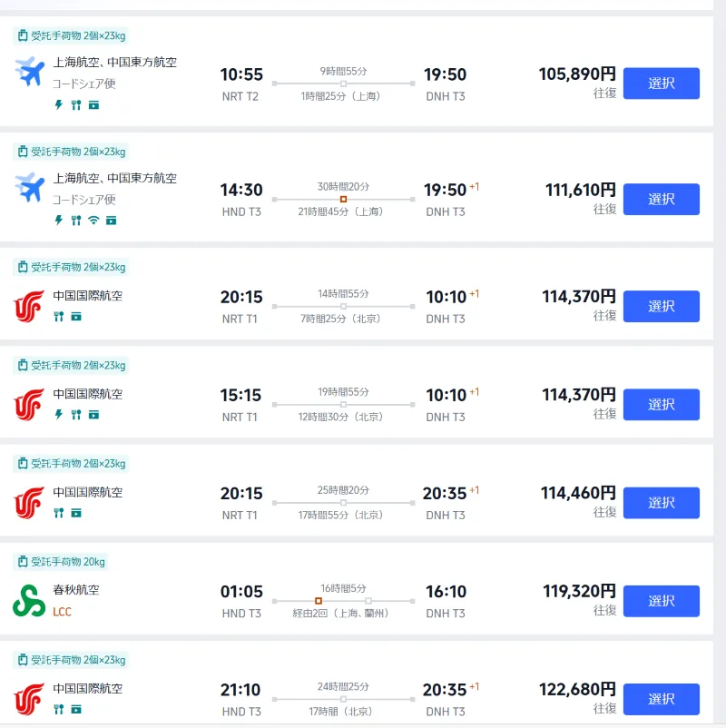The image size is (726, 728).
Task: Click airplane logo of the 10:55 codeshare flight
Action: tap(30, 72)
